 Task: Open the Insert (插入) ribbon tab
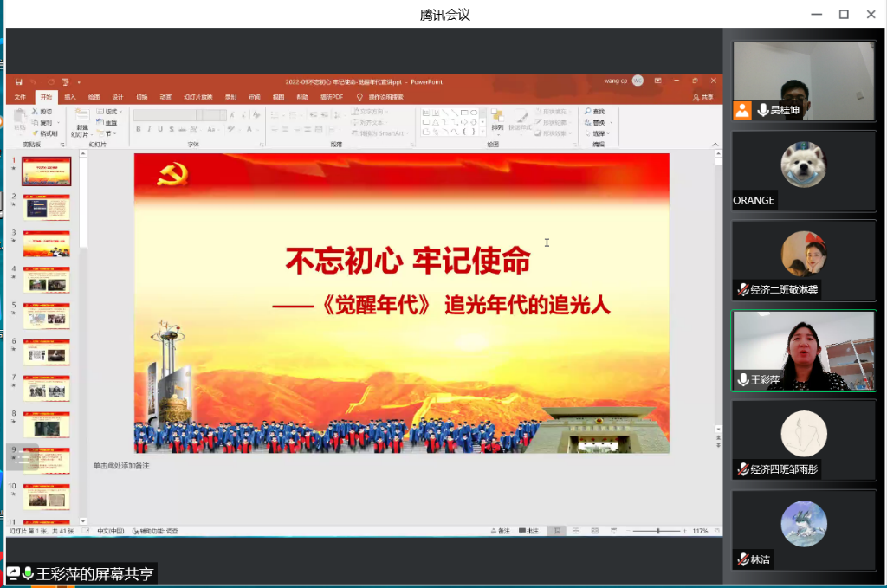coord(70,97)
